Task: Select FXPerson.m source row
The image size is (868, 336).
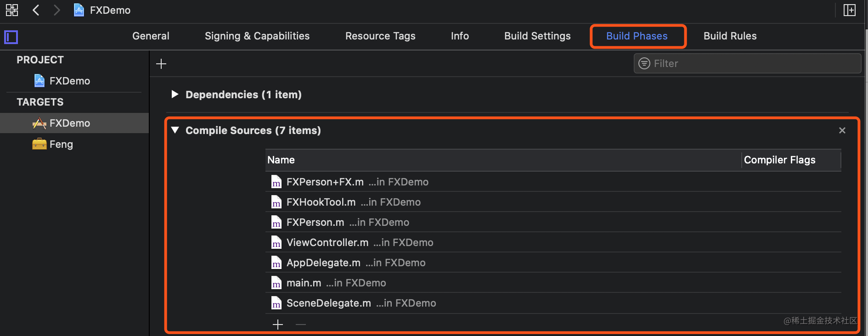Action: pos(553,222)
